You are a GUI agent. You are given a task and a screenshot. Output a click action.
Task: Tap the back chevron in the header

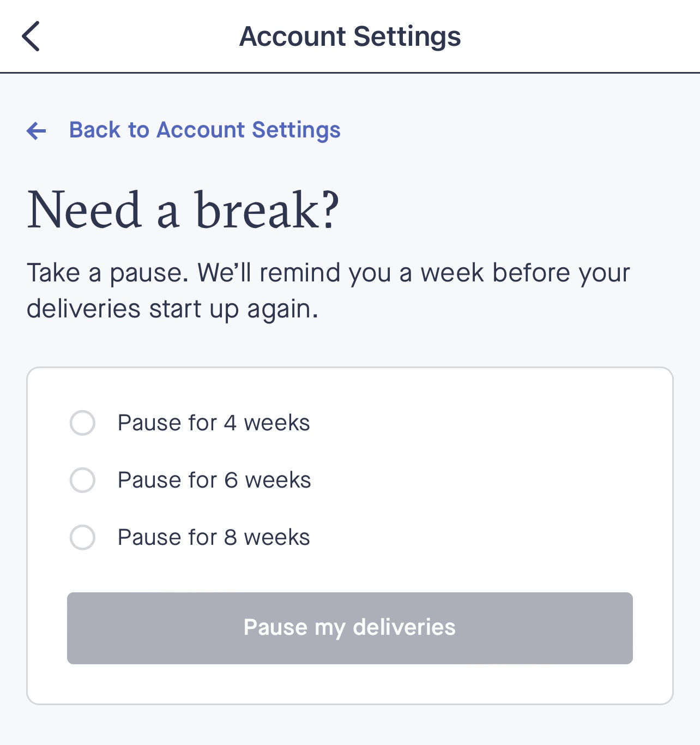pos(31,37)
